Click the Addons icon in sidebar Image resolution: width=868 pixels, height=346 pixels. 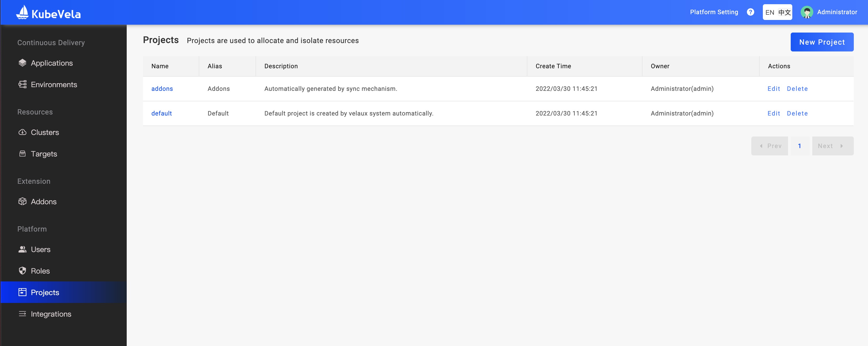(22, 201)
